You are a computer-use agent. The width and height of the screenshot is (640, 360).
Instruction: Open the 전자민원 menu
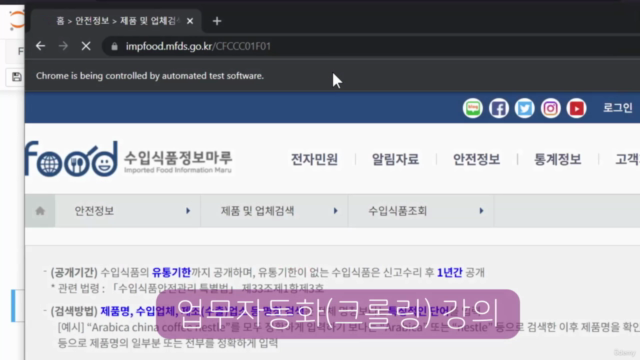[x=314, y=159]
